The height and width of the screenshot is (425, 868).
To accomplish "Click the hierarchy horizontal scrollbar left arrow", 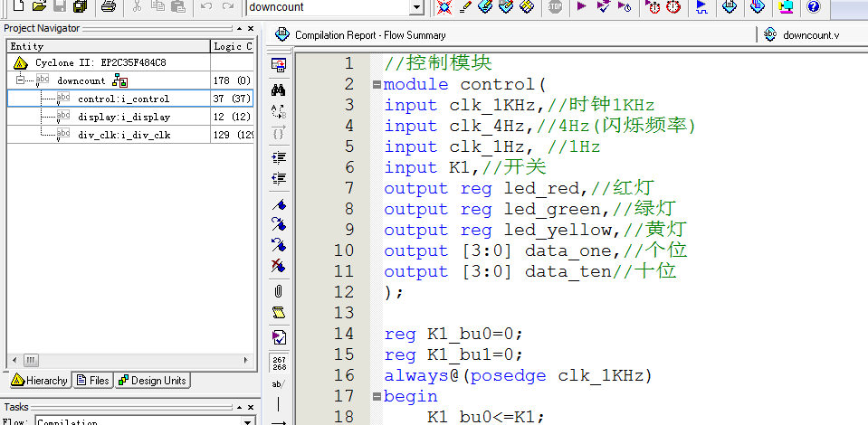I will (x=14, y=360).
